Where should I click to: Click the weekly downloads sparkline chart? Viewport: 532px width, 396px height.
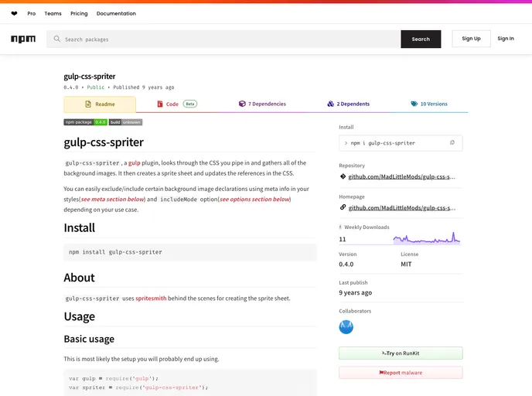coord(427,238)
